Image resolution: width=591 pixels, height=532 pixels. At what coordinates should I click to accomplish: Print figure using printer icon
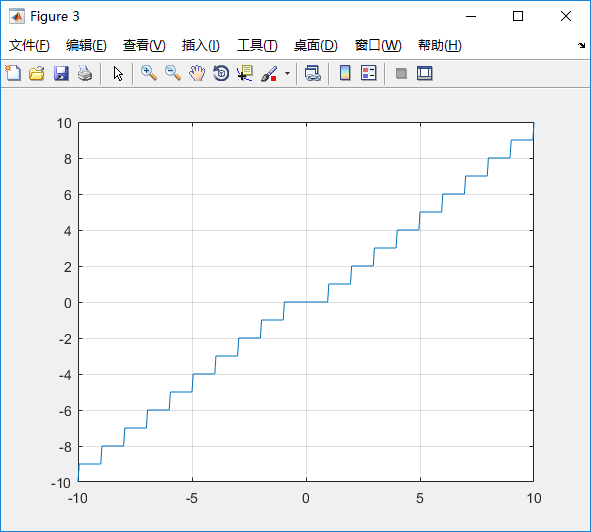coord(85,73)
